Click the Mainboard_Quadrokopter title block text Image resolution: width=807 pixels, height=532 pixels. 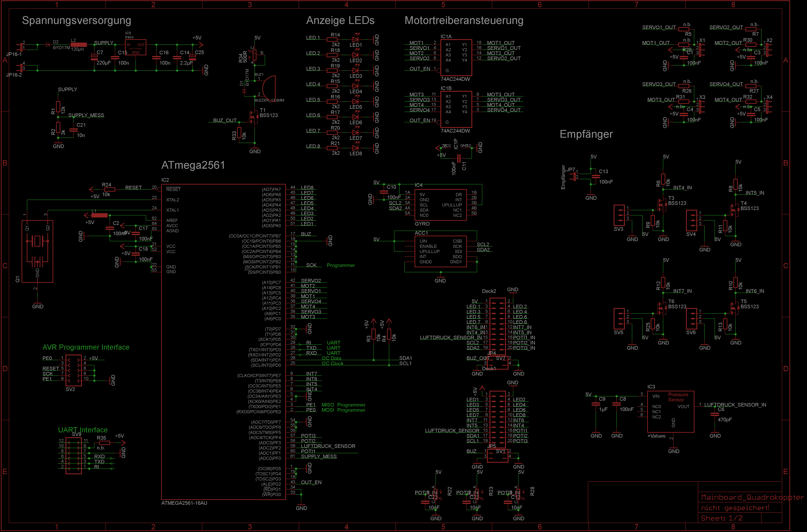(752, 497)
